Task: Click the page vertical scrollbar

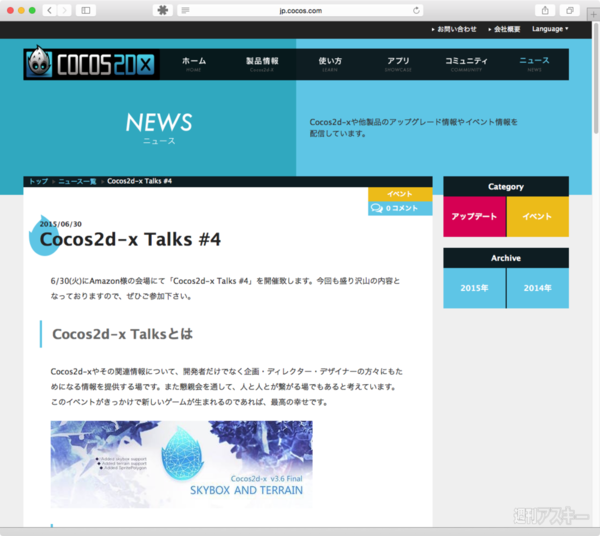Action: pos(596,78)
